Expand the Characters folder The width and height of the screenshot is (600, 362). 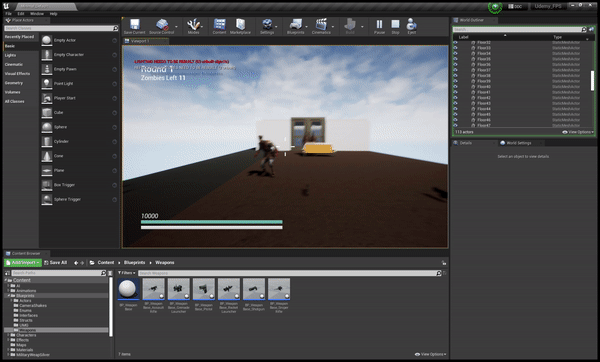(x=8, y=335)
